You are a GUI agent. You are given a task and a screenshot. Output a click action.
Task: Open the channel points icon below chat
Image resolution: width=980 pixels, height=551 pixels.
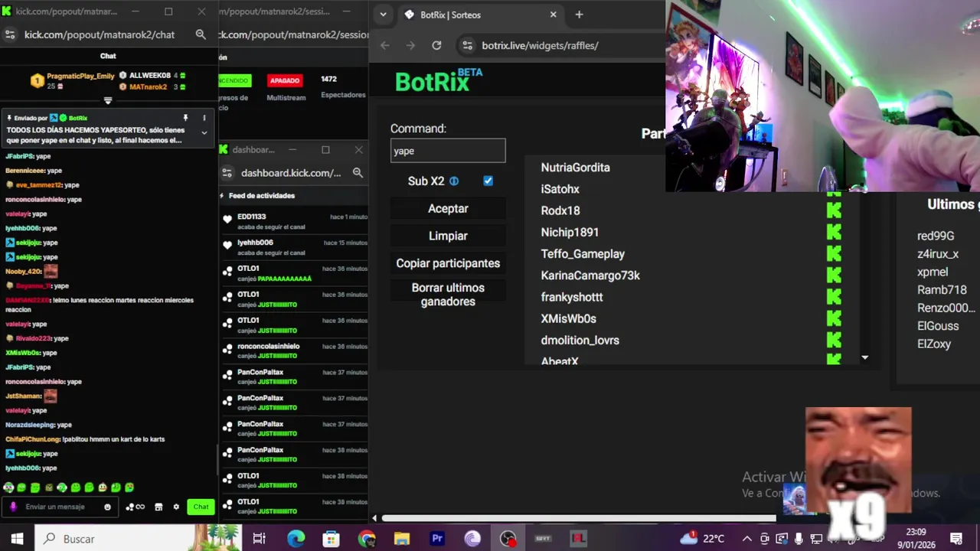[135, 507]
